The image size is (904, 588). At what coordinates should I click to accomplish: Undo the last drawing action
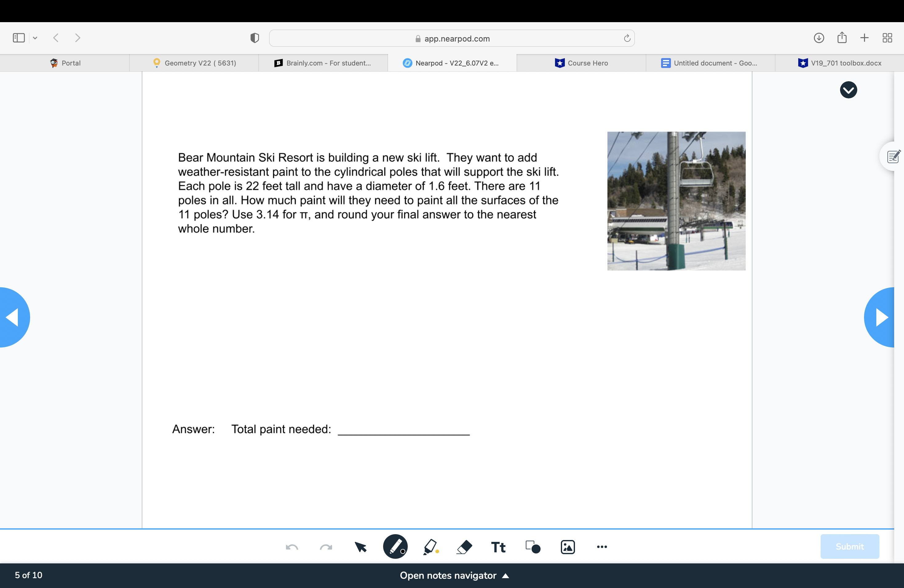point(292,546)
